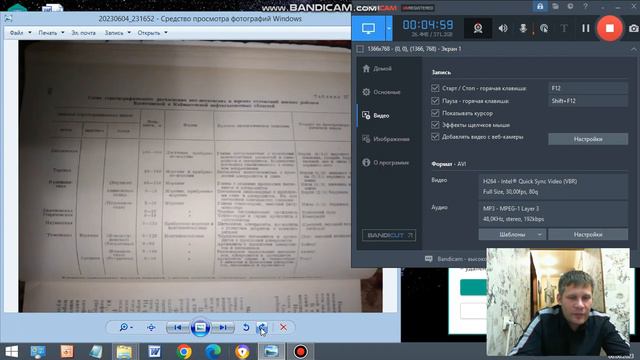
Task: Toggle Добавлять видео с веб-камеры checkbox
Action: 435,137
